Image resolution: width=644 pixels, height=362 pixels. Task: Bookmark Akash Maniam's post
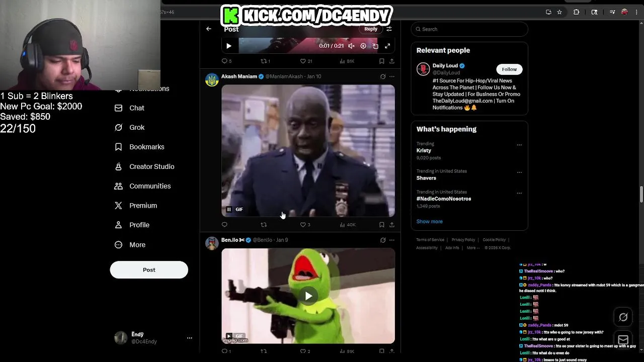coord(382,225)
